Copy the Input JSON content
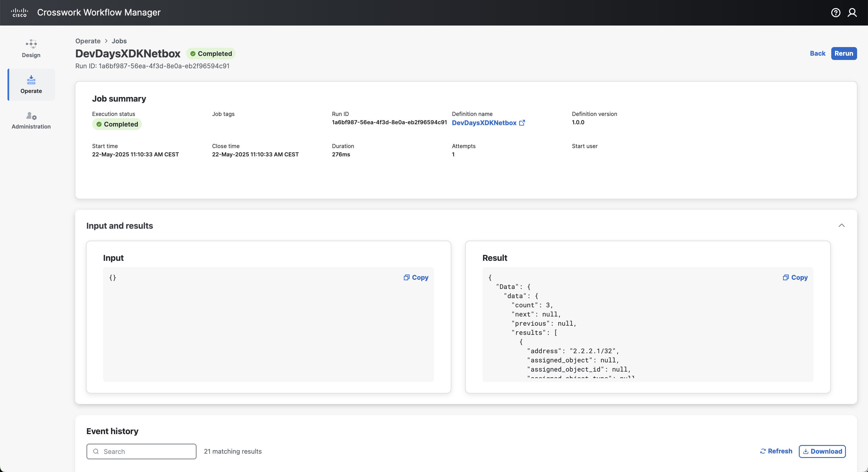The image size is (868, 472). [415, 277]
